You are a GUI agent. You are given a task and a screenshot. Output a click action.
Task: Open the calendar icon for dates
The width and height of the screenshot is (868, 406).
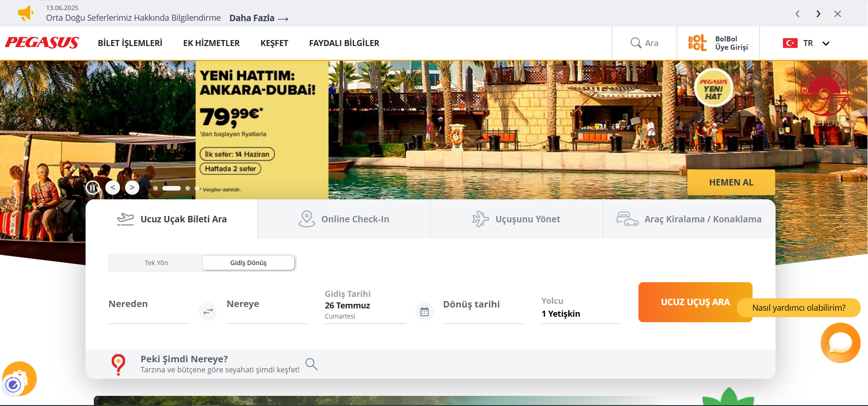(424, 312)
